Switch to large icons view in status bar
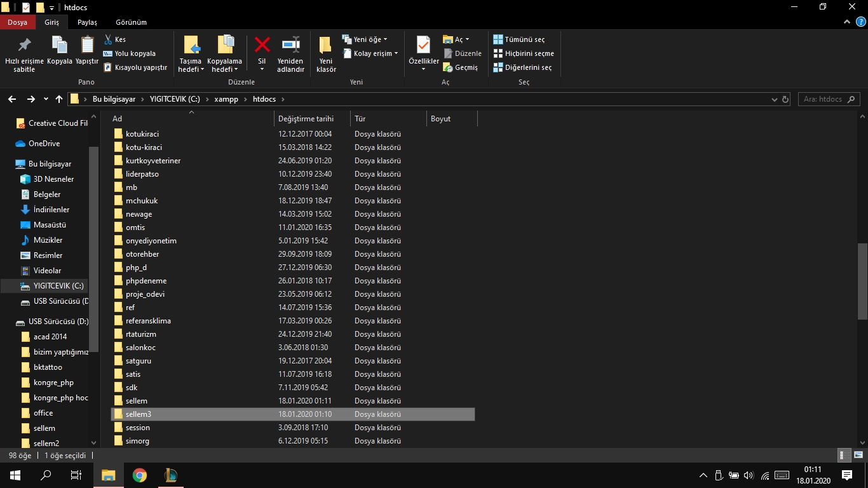Image resolution: width=868 pixels, height=488 pixels. coord(857,456)
